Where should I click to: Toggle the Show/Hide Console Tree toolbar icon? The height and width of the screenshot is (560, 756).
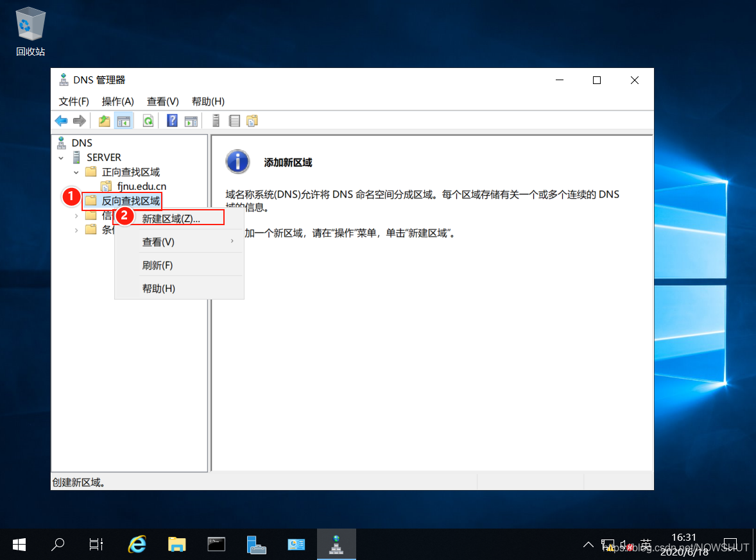pos(124,120)
